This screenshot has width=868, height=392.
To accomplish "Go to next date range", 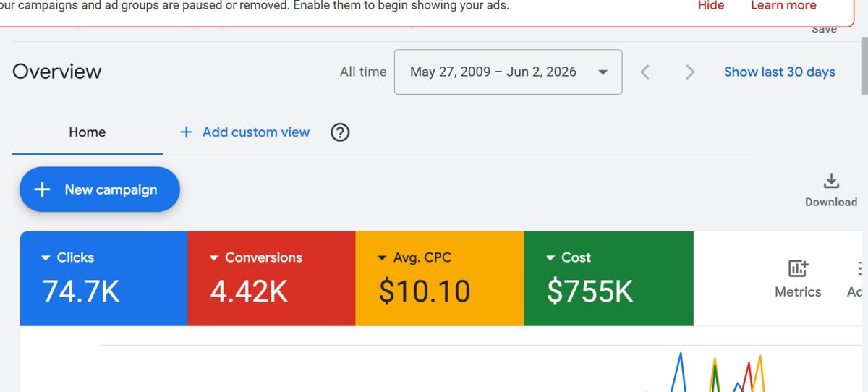I will 690,72.
